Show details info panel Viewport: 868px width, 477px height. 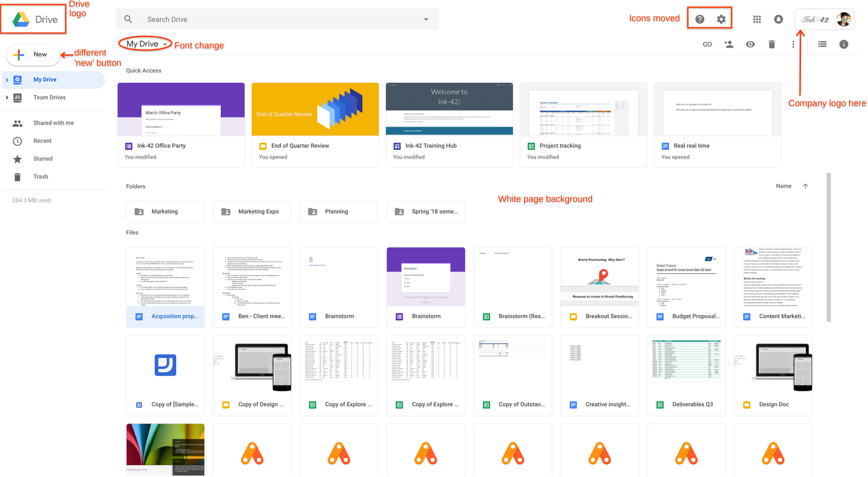[844, 44]
